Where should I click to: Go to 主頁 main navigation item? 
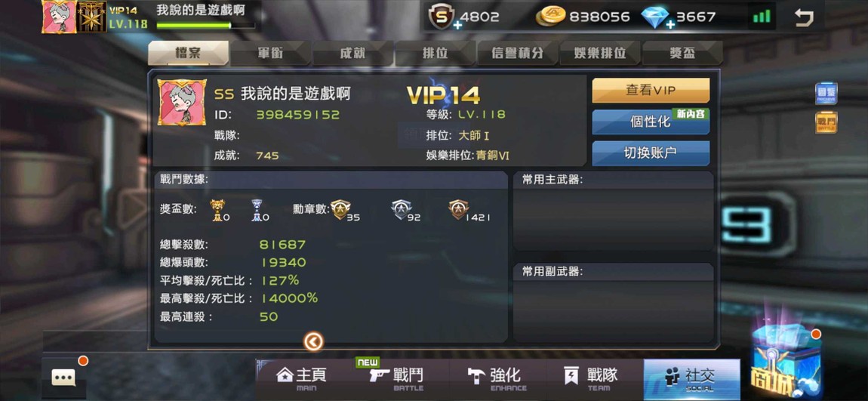pyautogui.click(x=302, y=378)
